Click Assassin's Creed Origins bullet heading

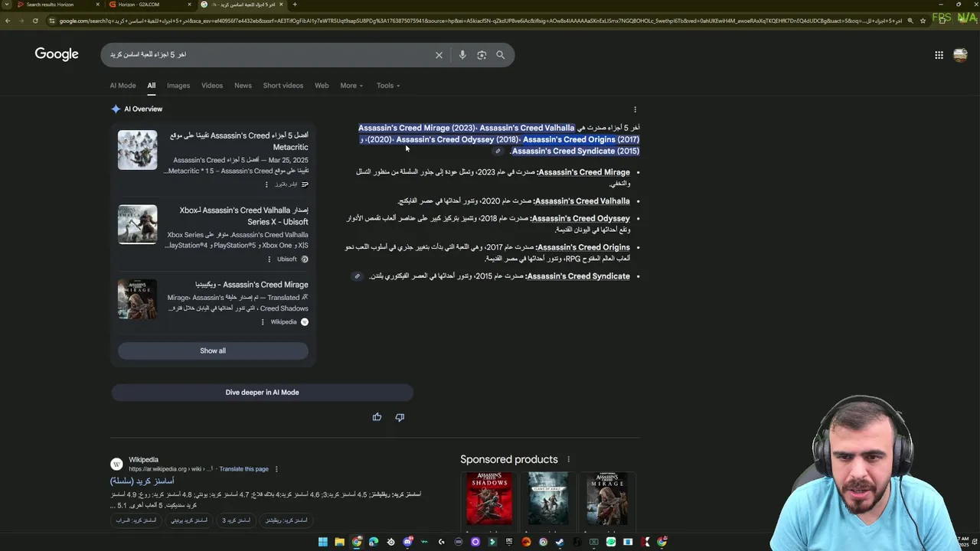(x=583, y=247)
